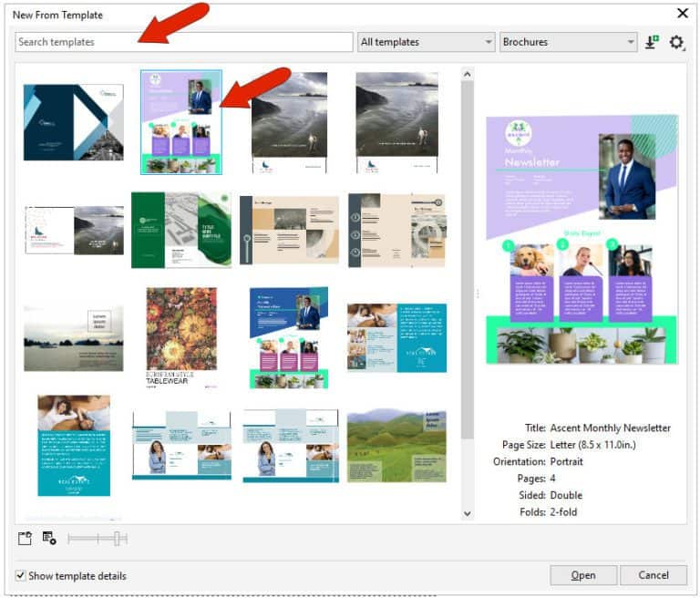700x598 pixels.
Task: Select the European Style Tablewear floral template
Action: click(x=181, y=338)
